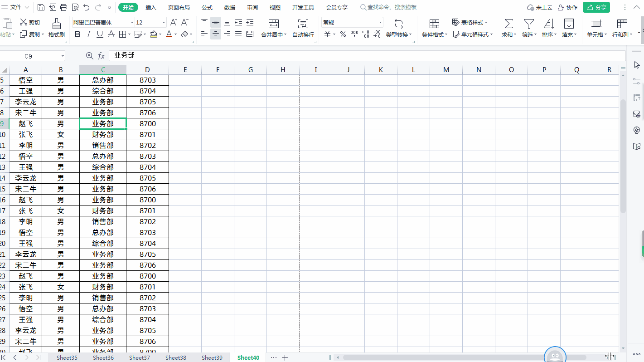Image resolution: width=644 pixels, height=362 pixels.
Task: Apply thousands separator style
Action: pos(354,34)
